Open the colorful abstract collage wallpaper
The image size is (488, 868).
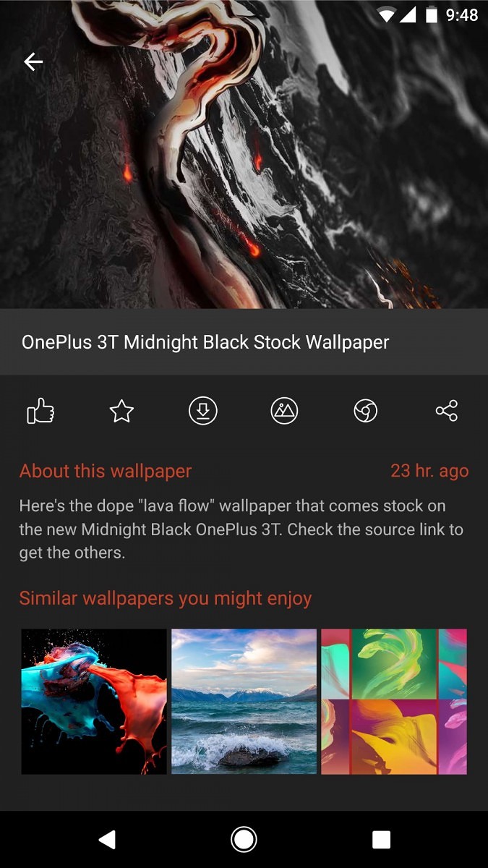tap(394, 702)
